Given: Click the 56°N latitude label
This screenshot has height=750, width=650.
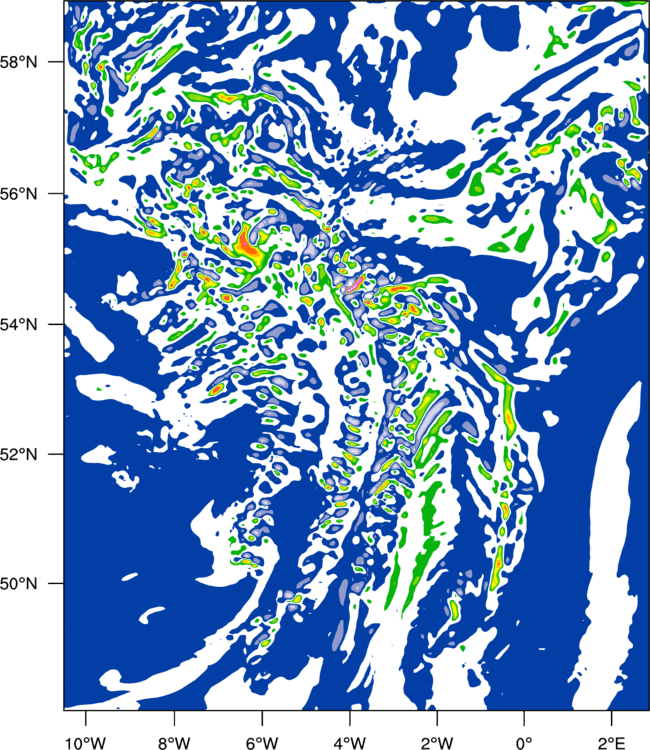Looking at the screenshot, I should click(x=19, y=194).
